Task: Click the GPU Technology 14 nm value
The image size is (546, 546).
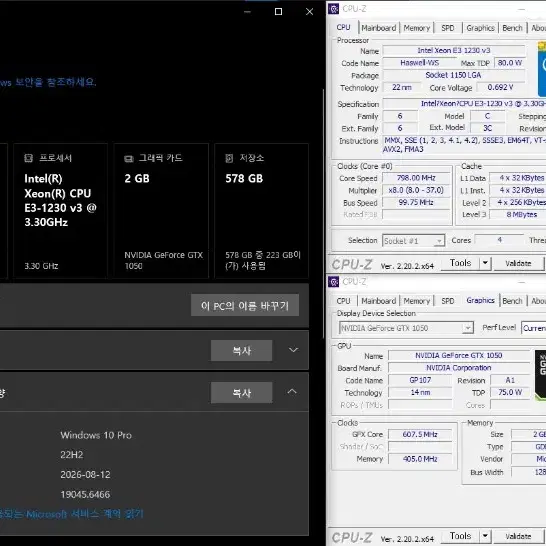Action: point(420,392)
